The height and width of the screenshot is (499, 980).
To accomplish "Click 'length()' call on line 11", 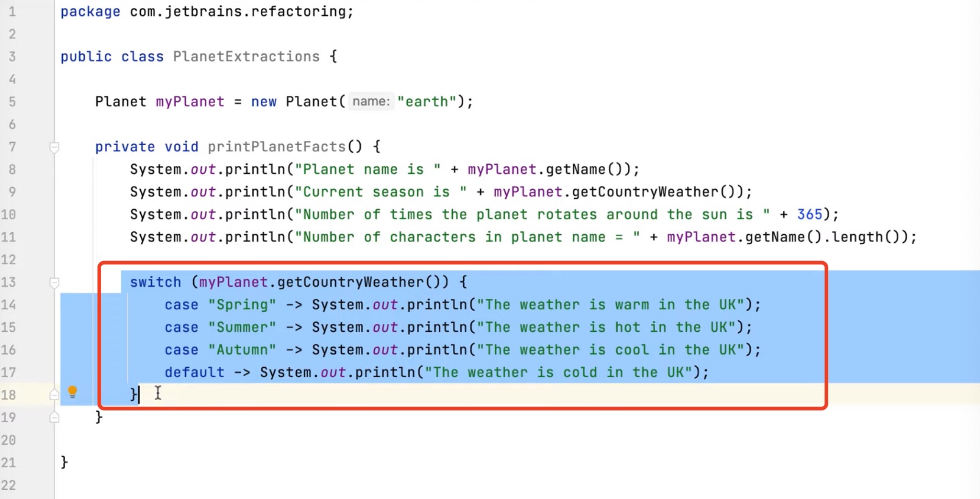I will (865, 237).
